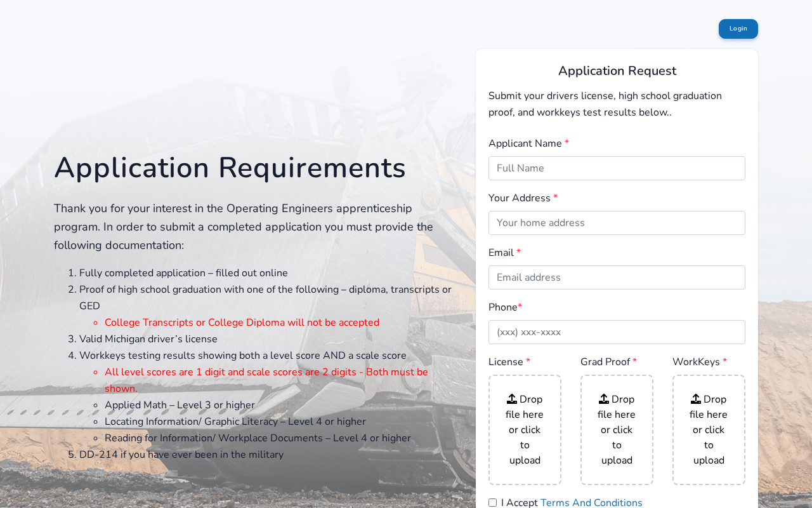The height and width of the screenshot is (508, 812).
Task: Open the Terms And Conditions link
Action: coord(591,503)
